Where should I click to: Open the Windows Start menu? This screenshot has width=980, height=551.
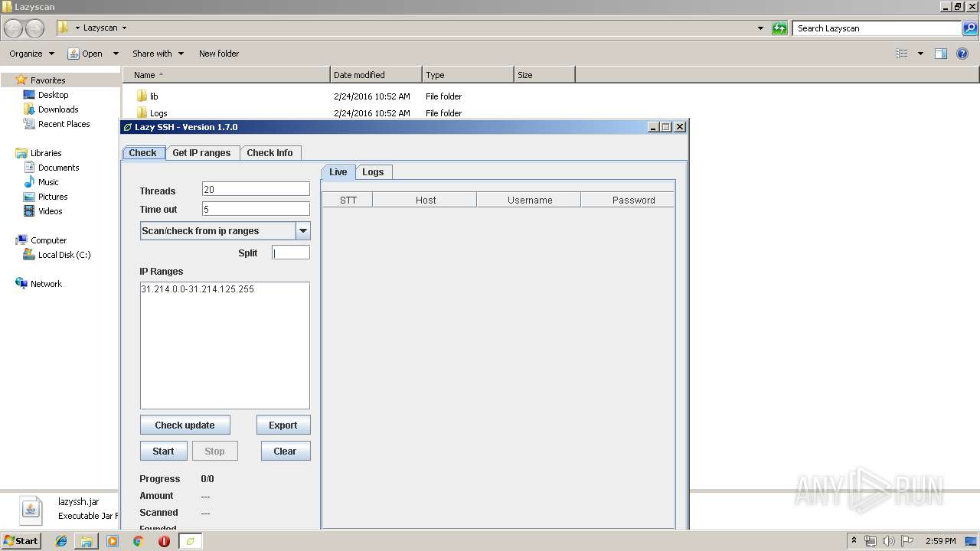coord(21,540)
